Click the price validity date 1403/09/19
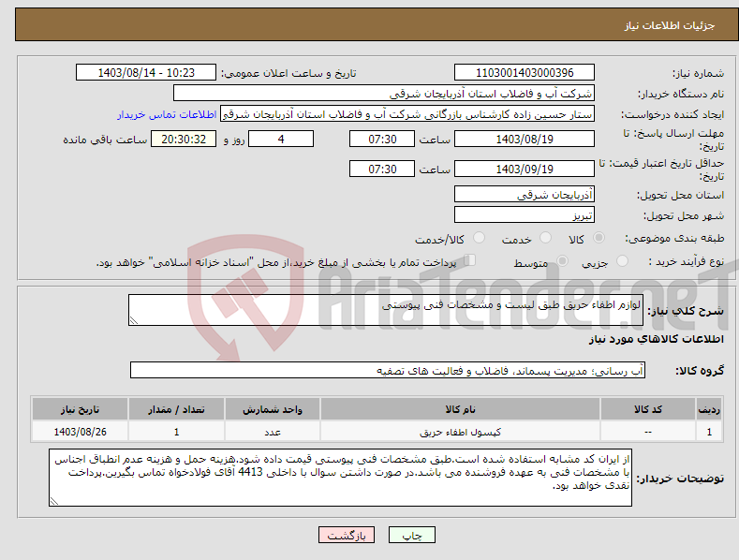This screenshot has width=739, height=560. pos(525,169)
